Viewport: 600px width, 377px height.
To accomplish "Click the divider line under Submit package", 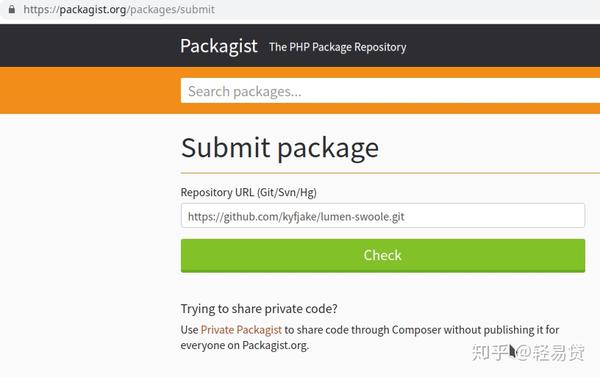I will pos(390,173).
